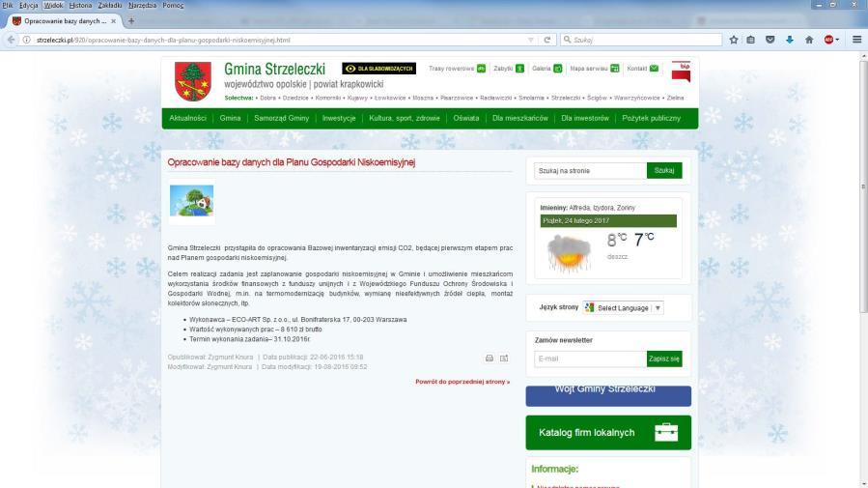Viewport: 868px width, 488px height.
Task: Click briefcase icon in Katalog firm lokalnych
Action: (x=666, y=432)
